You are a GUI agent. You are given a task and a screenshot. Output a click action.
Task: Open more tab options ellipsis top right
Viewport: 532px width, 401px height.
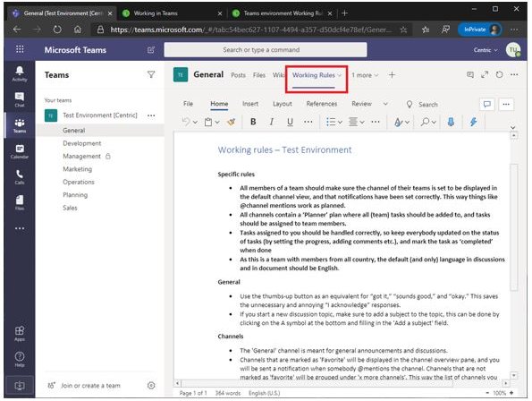pos(514,74)
